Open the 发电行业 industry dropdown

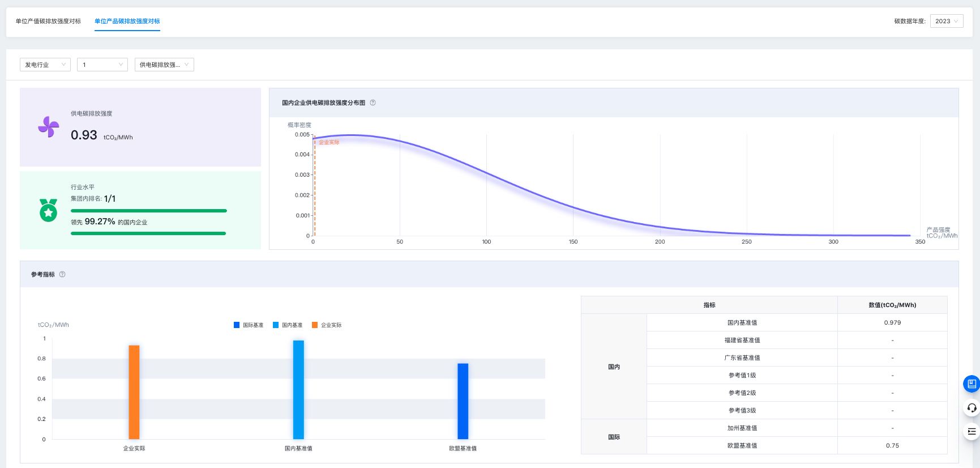pyautogui.click(x=45, y=65)
